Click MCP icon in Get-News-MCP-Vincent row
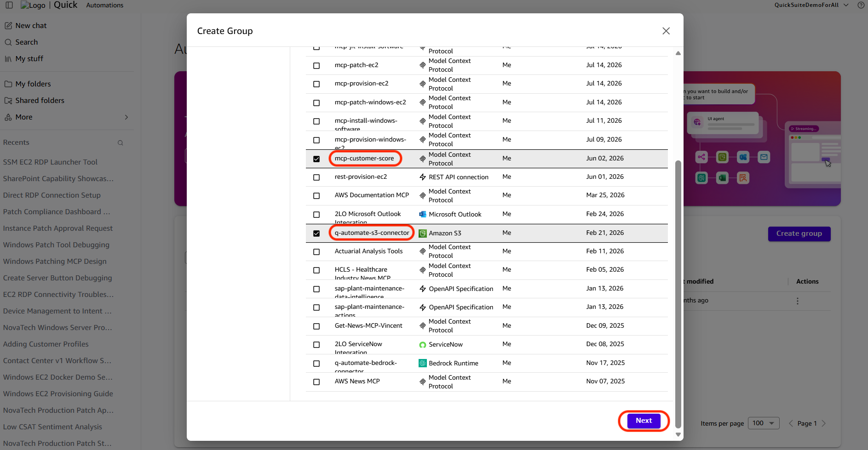 click(x=423, y=326)
